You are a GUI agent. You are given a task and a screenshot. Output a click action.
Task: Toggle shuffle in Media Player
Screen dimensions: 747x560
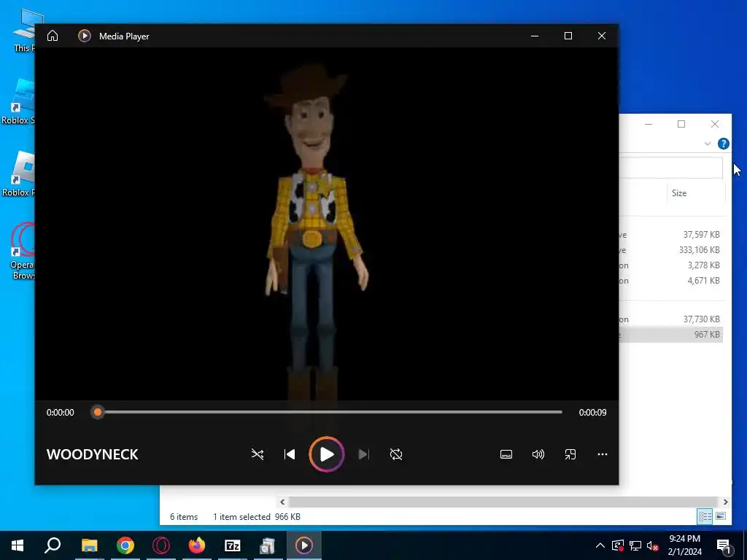[x=258, y=454]
